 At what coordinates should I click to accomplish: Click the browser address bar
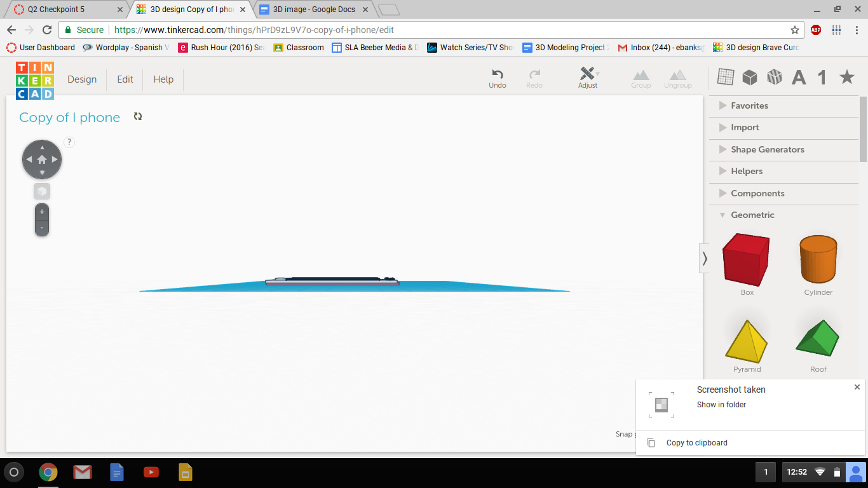pyautogui.click(x=445, y=30)
